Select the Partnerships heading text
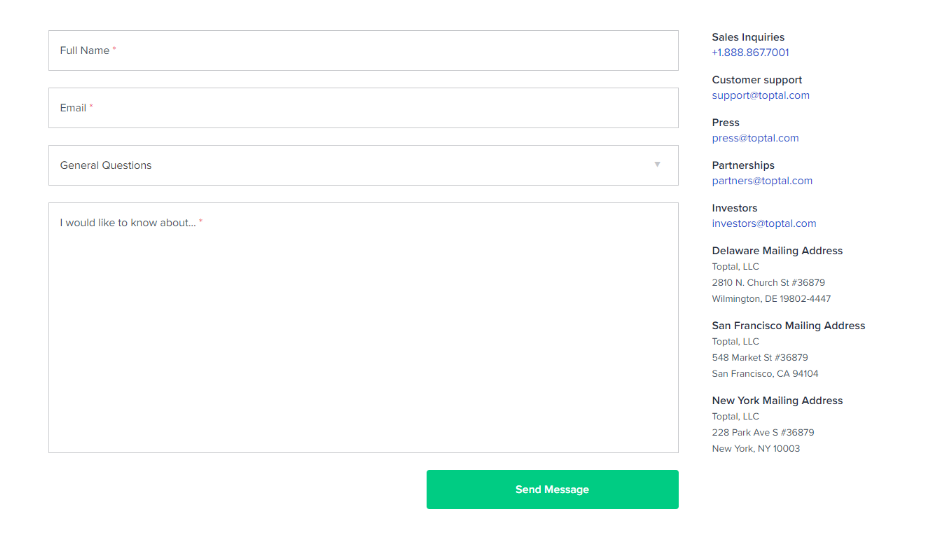Viewport: 937px width, 538px height. [743, 166]
